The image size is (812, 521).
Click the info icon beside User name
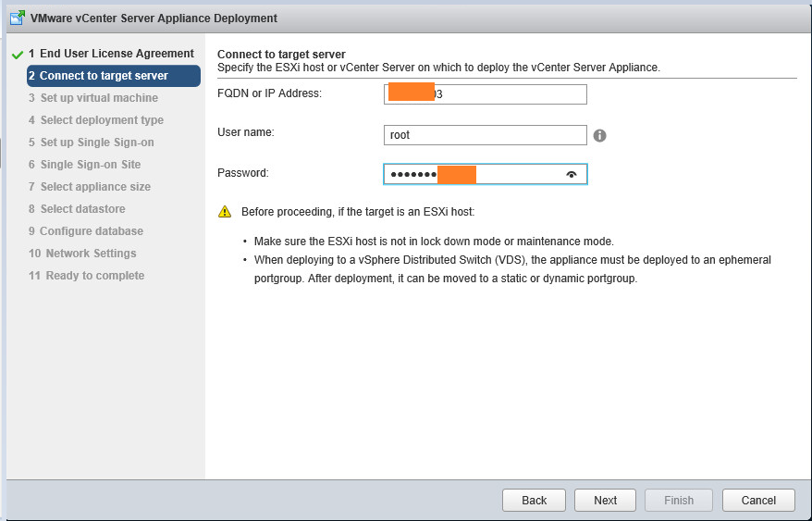click(x=599, y=136)
